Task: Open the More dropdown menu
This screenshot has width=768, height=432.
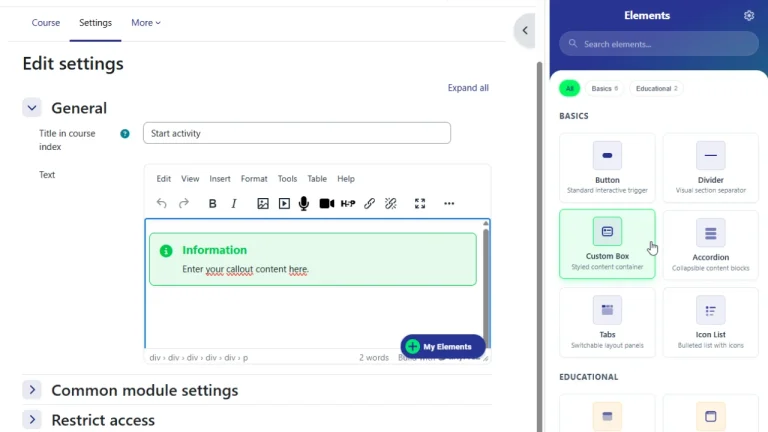Action: click(x=145, y=23)
